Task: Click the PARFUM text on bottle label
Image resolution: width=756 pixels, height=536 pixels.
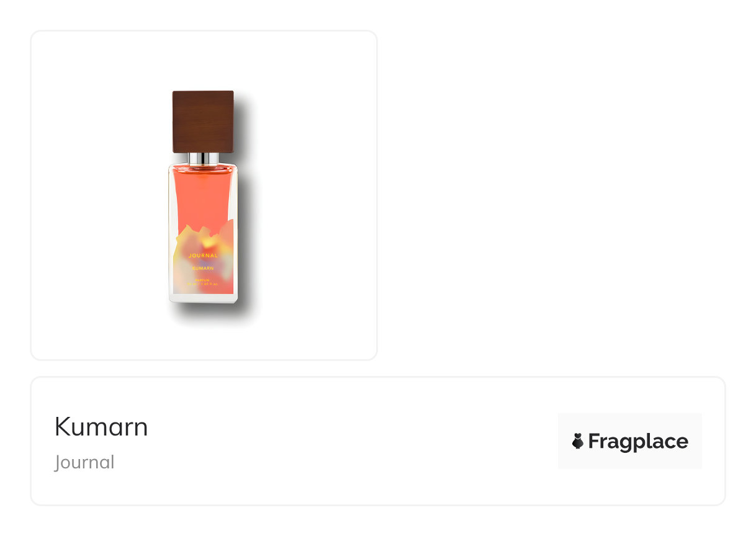Action: tap(203, 280)
